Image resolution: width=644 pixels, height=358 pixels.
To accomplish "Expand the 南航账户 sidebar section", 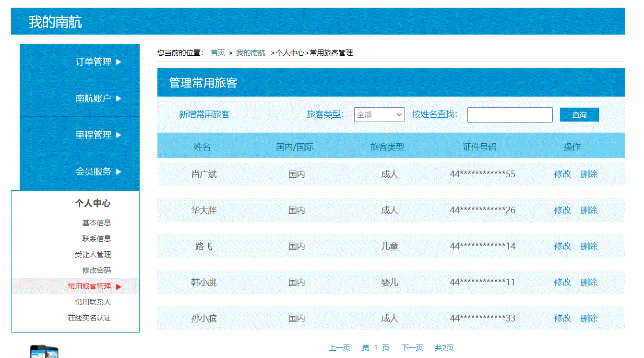I will (80, 99).
